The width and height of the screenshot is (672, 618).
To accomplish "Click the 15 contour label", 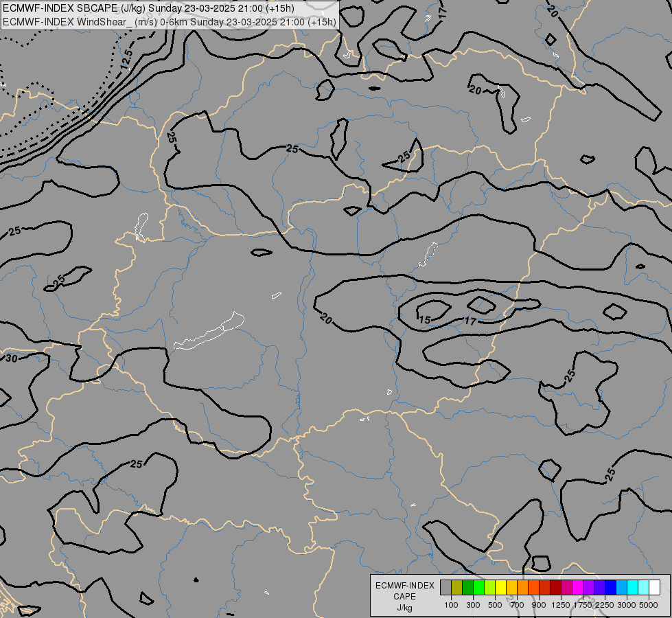I will click(x=424, y=319).
